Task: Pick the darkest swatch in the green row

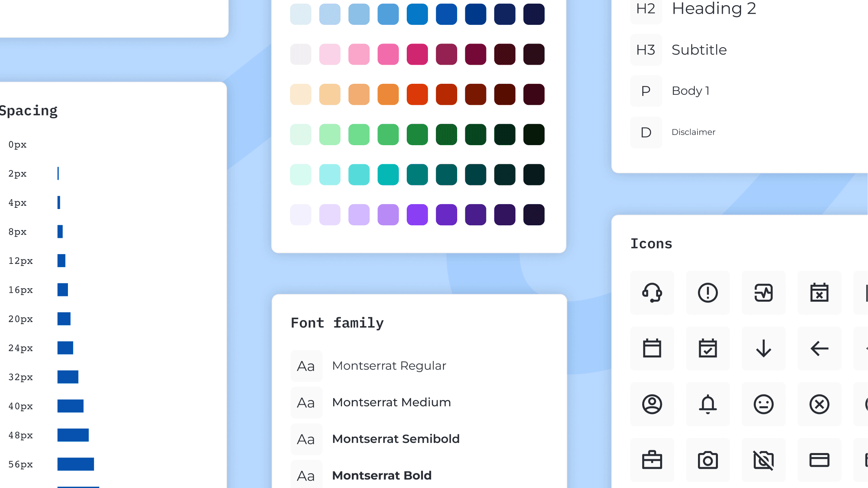Action: click(534, 135)
